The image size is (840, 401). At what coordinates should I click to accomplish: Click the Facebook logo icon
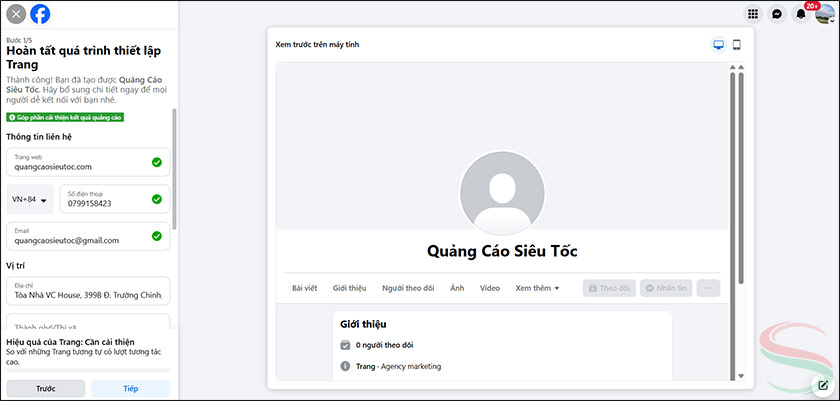coord(40,14)
